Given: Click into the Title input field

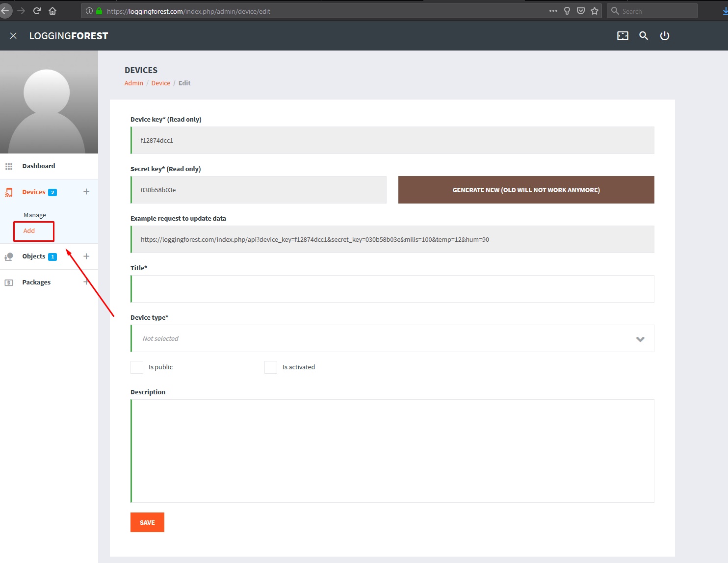Looking at the screenshot, I should [392, 289].
